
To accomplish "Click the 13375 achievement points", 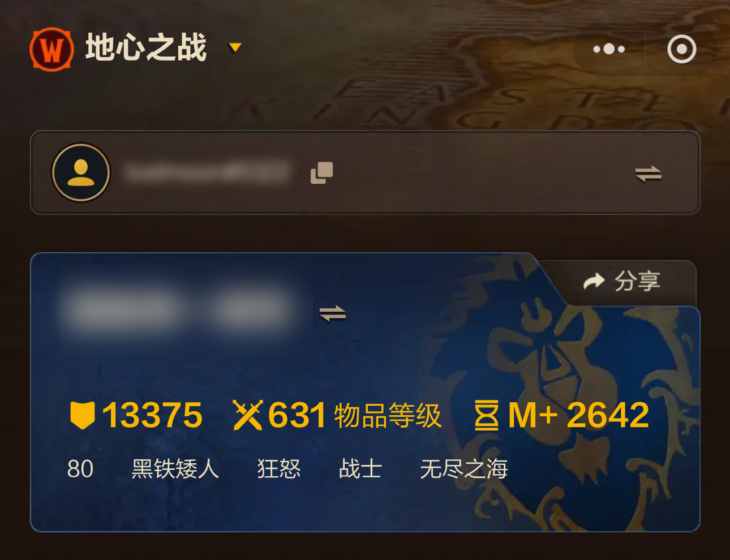I will 152,415.
